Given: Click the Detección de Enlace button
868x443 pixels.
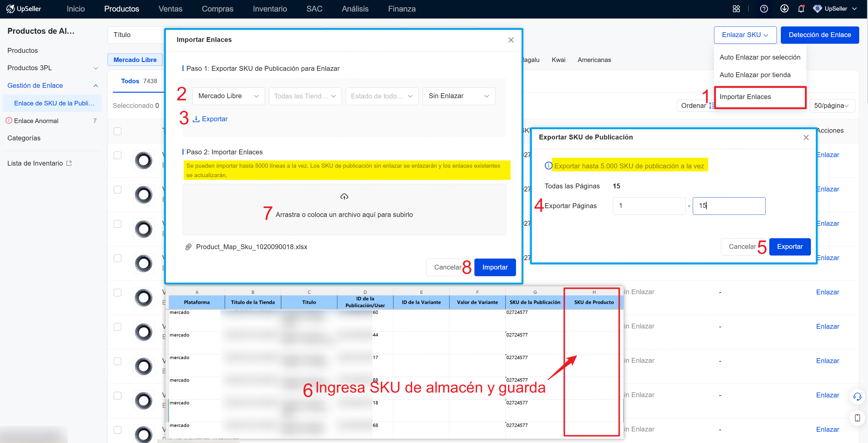Looking at the screenshot, I should coord(819,35).
